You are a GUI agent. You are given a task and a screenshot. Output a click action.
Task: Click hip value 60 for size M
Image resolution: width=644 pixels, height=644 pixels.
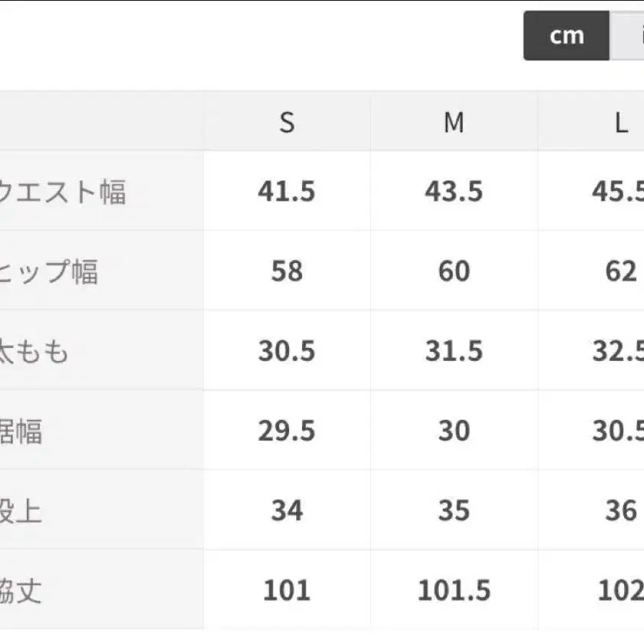click(454, 271)
